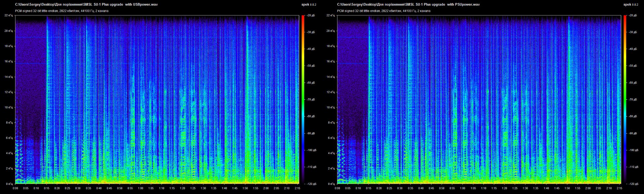
Task: Click the PSUpower.wav file path title
Action: coord(408,5)
